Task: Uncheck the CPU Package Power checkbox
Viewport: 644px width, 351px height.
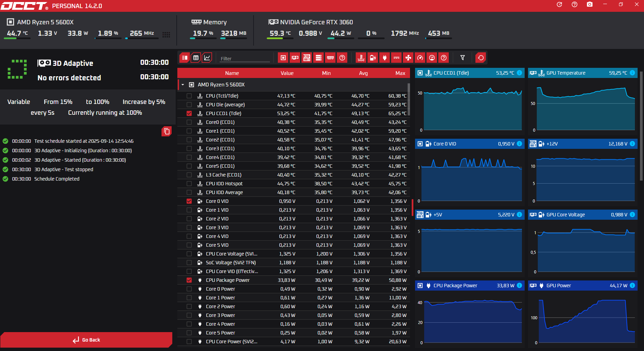Action: pyautogui.click(x=189, y=280)
